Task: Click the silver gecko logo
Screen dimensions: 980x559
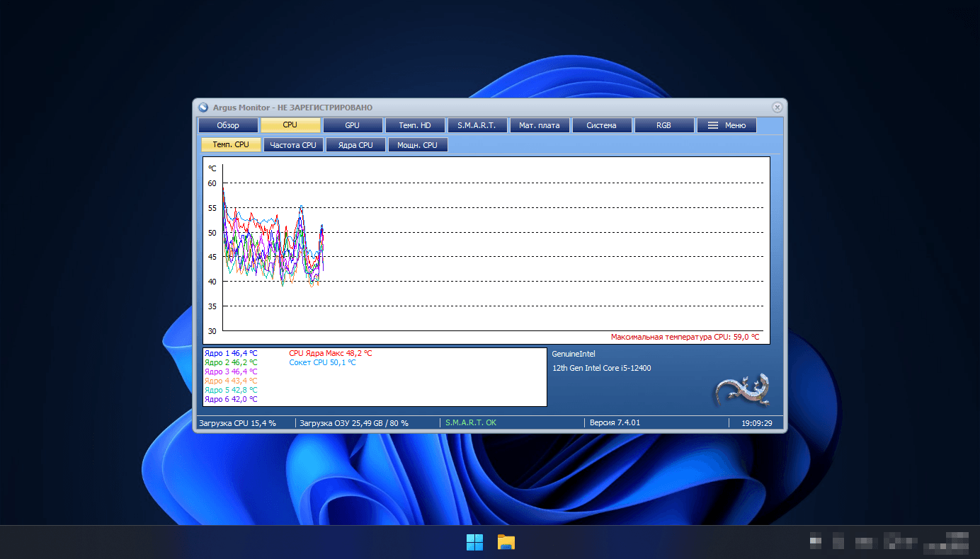Action: click(743, 388)
